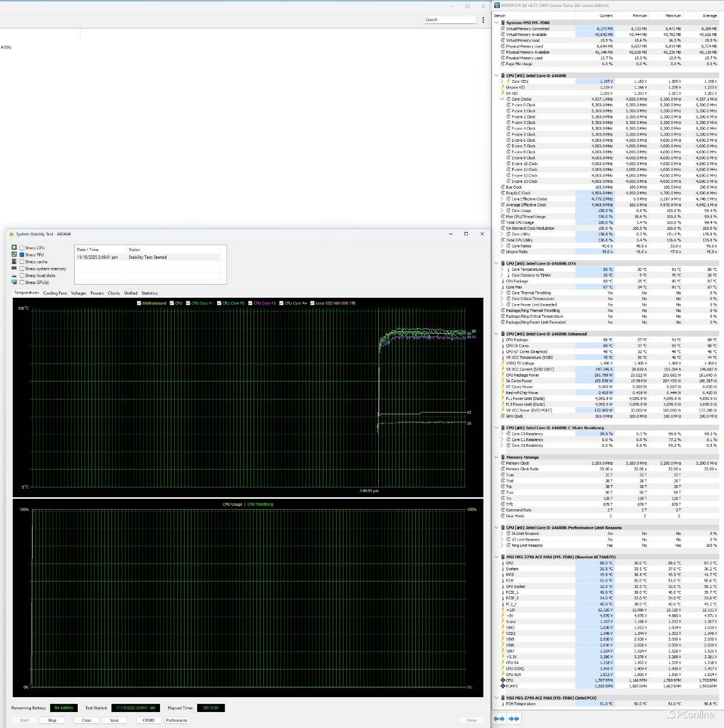This screenshot has height=728, width=724.
Task: Click the CPU fan icon in HWiNFO
Action: pos(503,680)
